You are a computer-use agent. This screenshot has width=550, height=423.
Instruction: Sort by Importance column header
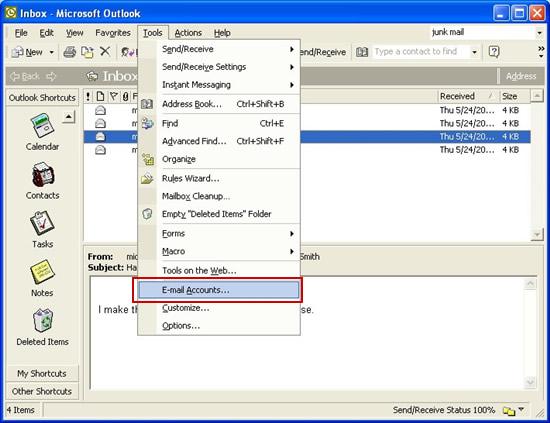click(88, 96)
